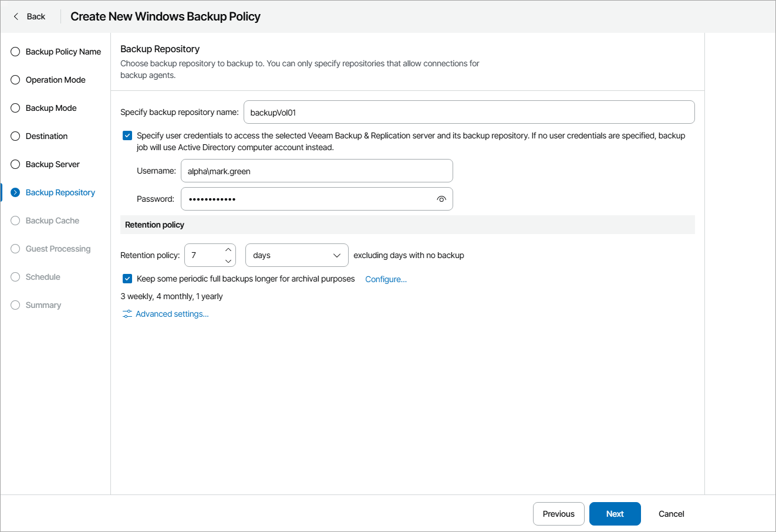Click the Backup Server step circle
Image resolution: width=776 pixels, height=532 pixels.
click(15, 164)
